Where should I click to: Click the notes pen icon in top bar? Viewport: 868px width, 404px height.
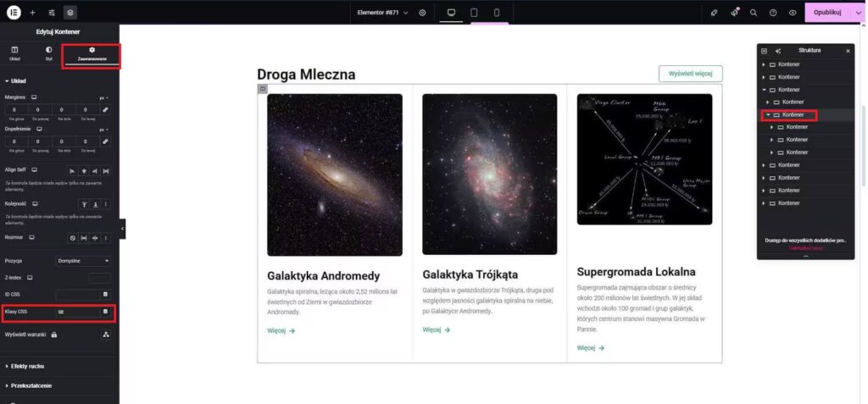pos(714,12)
